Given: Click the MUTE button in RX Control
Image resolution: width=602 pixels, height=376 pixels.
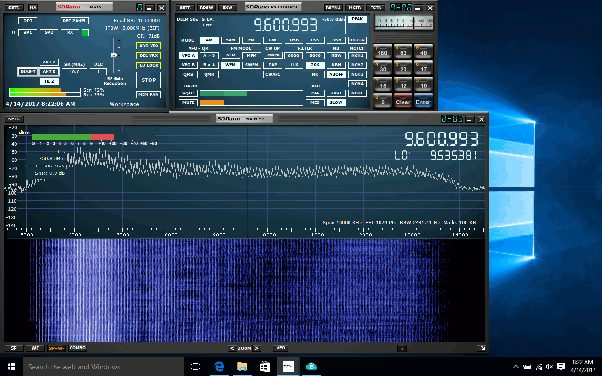Looking at the screenshot, I should (x=188, y=103).
